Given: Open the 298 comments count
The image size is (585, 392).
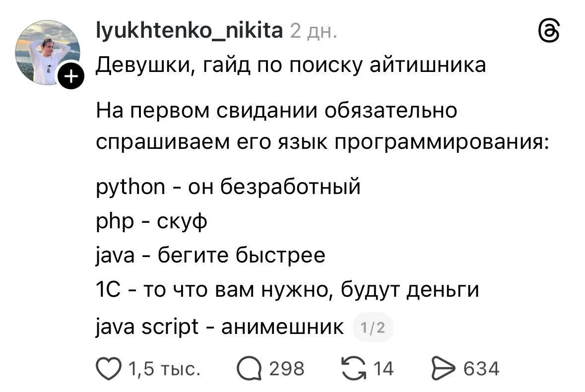Looking at the screenshot, I should tap(287, 368).
